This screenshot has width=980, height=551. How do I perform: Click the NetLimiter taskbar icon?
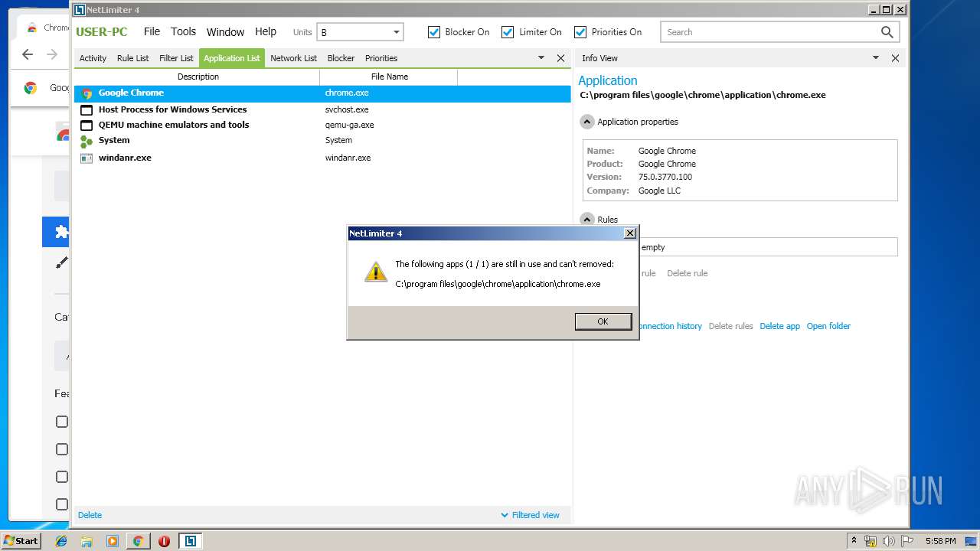pyautogui.click(x=190, y=541)
